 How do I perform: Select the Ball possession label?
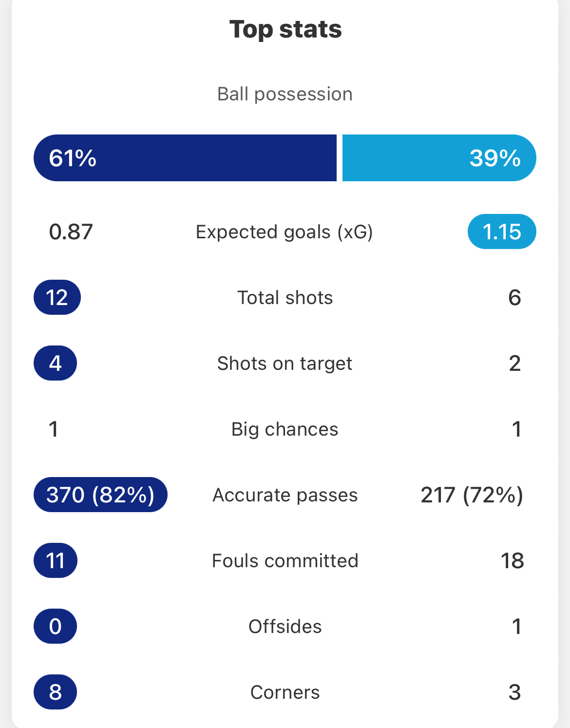click(285, 94)
